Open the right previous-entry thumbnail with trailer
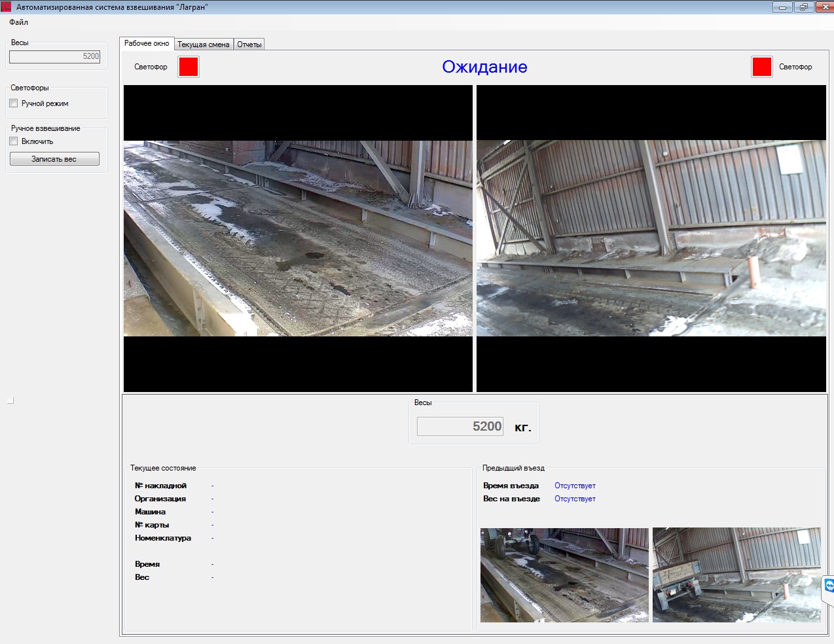This screenshot has height=644, width=834. tap(736, 575)
